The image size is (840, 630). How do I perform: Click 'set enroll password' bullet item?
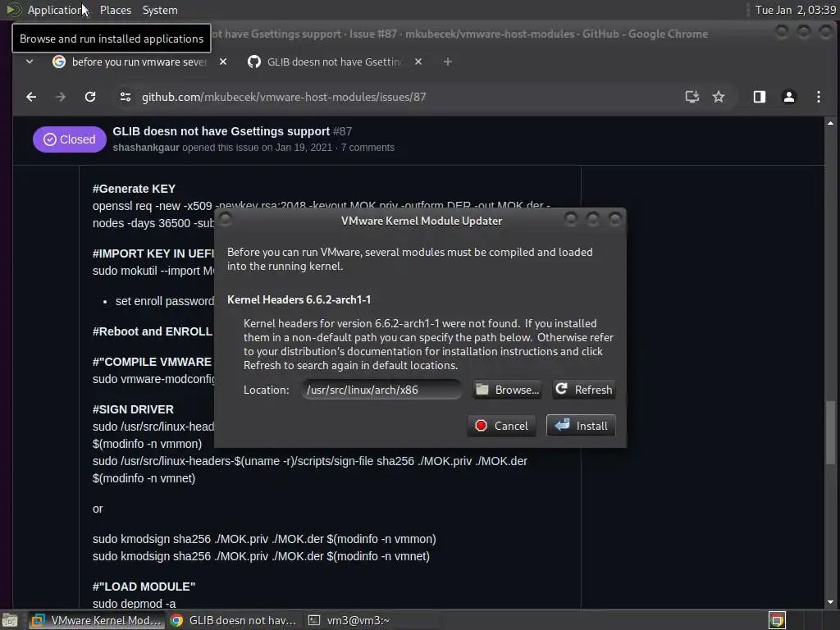click(164, 301)
